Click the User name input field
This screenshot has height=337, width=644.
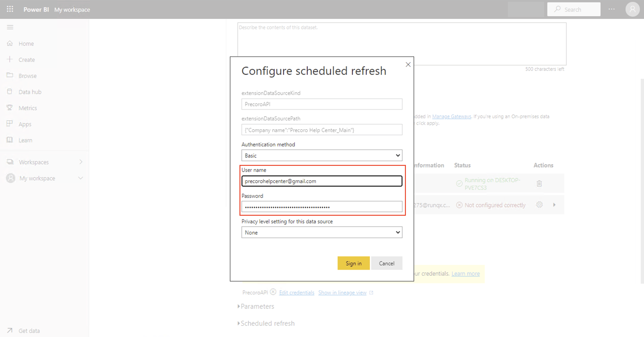coord(322,181)
